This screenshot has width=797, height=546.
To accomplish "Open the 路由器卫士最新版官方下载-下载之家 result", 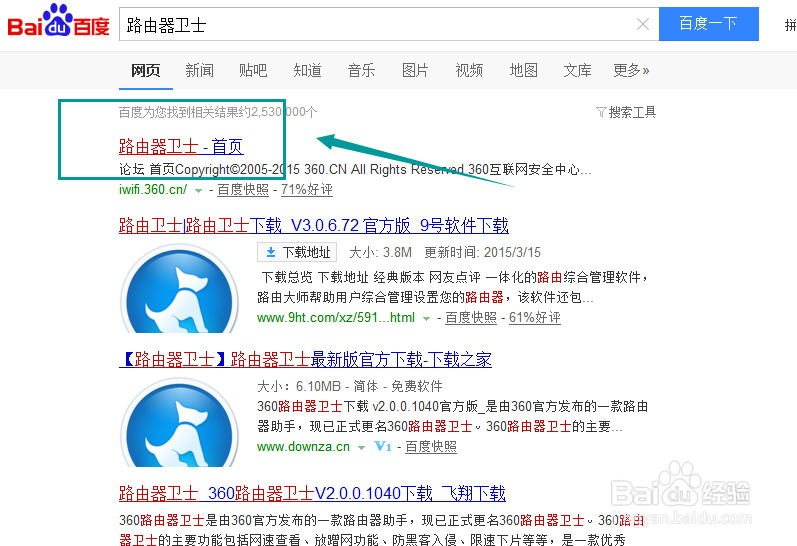I will coord(305,359).
